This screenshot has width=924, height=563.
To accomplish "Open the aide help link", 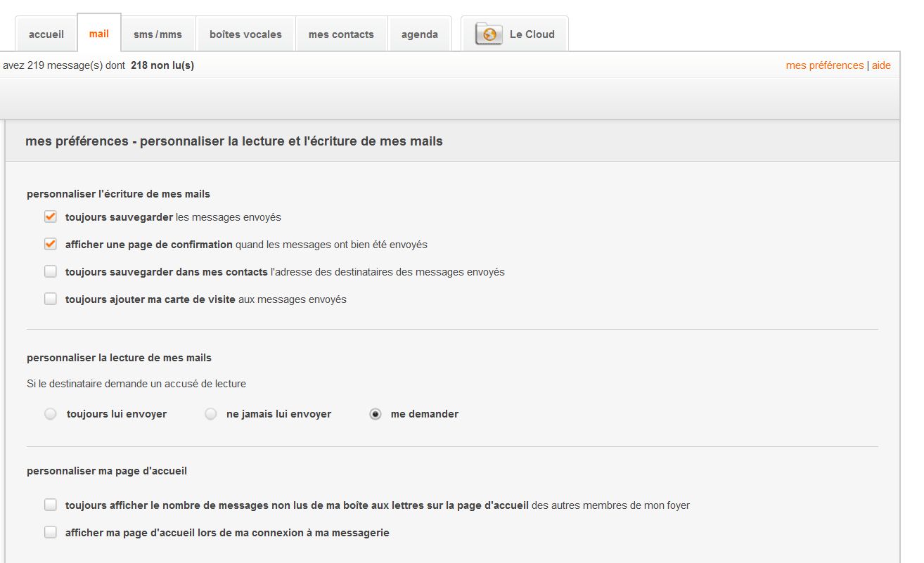I will 881,65.
